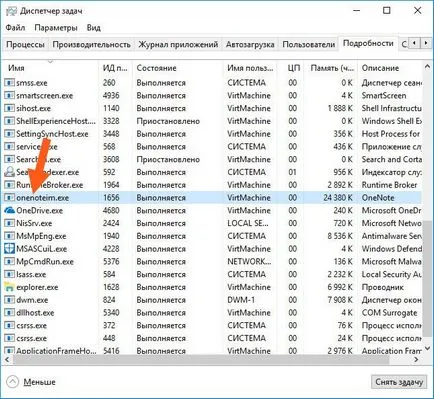The width and height of the screenshot is (434, 399).
Task: Click the RuntimeBroker.exe process icon
Action: point(9,185)
